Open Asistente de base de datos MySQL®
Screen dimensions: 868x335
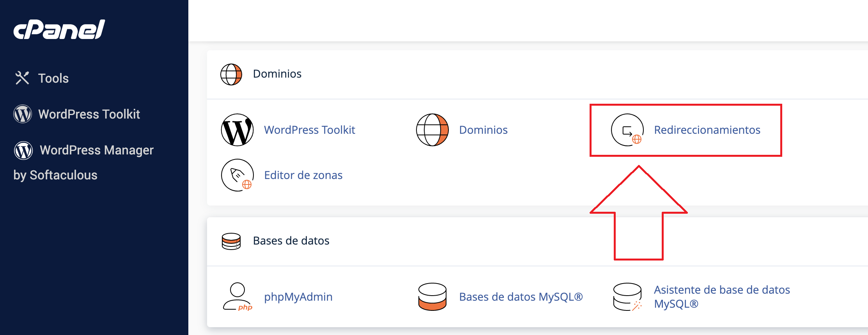pos(722,297)
